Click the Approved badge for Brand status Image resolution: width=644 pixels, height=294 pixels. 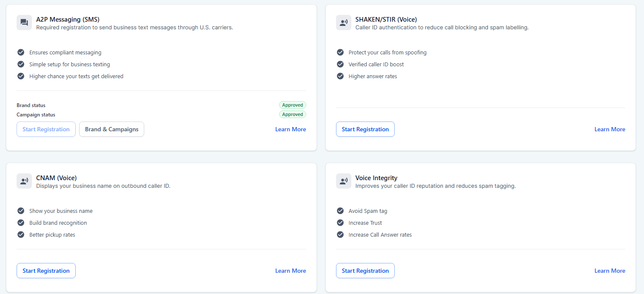293,105
